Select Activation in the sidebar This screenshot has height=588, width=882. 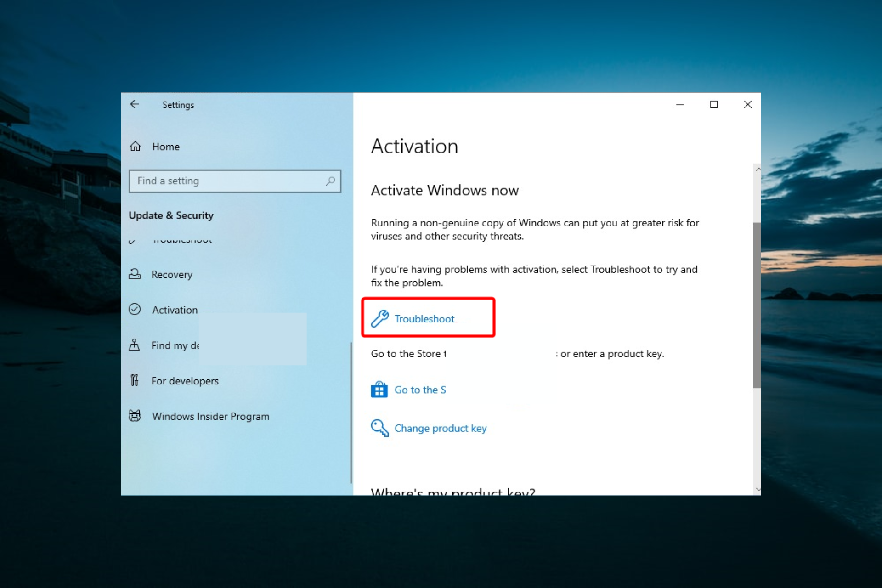pyautogui.click(x=175, y=310)
